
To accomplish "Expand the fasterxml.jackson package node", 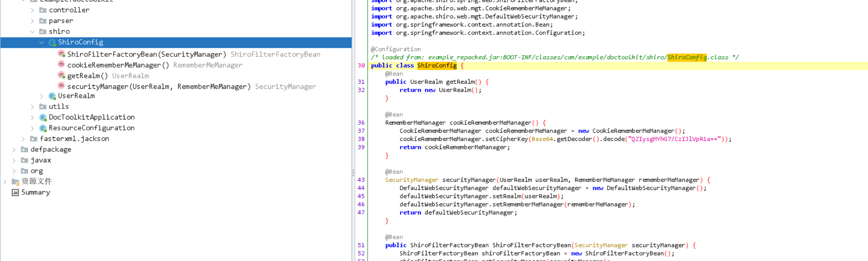I will click(23, 139).
